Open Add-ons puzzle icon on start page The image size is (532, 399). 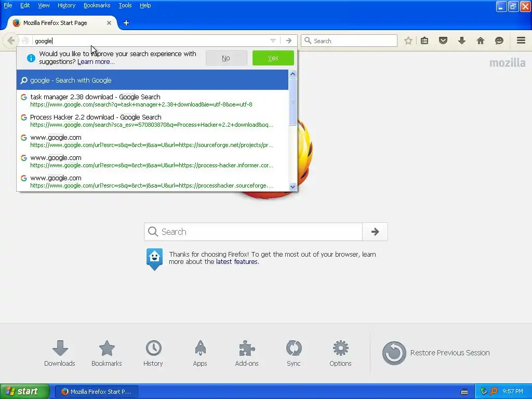[247, 353]
